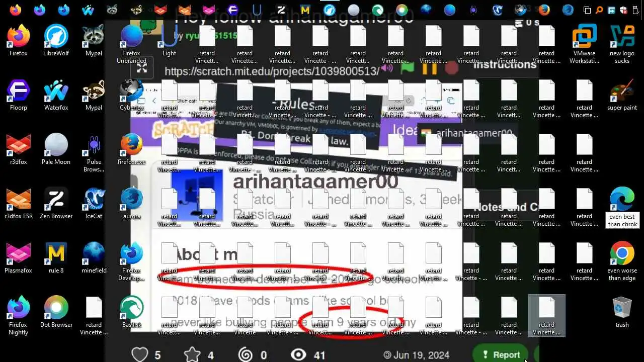Click the orange search tray icon in top bar
The height and width of the screenshot is (362, 644).
[x=599, y=10]
